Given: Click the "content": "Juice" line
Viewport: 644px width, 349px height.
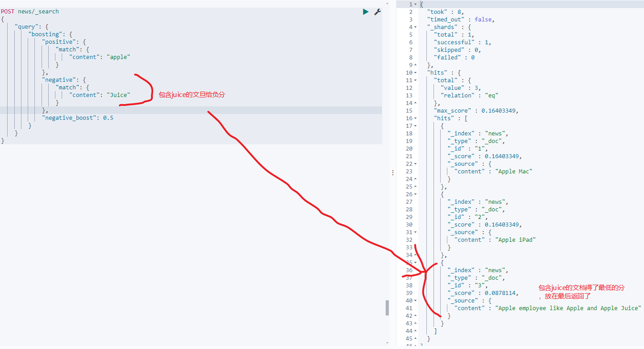Looking at the screenshot, I should pos(100,95).
